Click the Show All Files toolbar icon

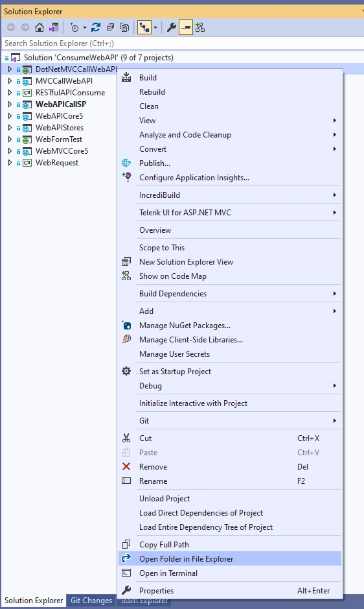pos(124,27)
